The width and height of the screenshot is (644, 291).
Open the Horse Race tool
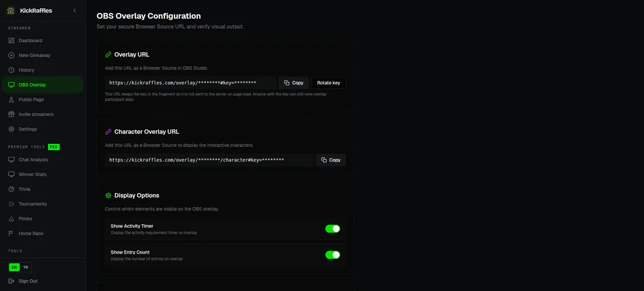tap(42, 234)
